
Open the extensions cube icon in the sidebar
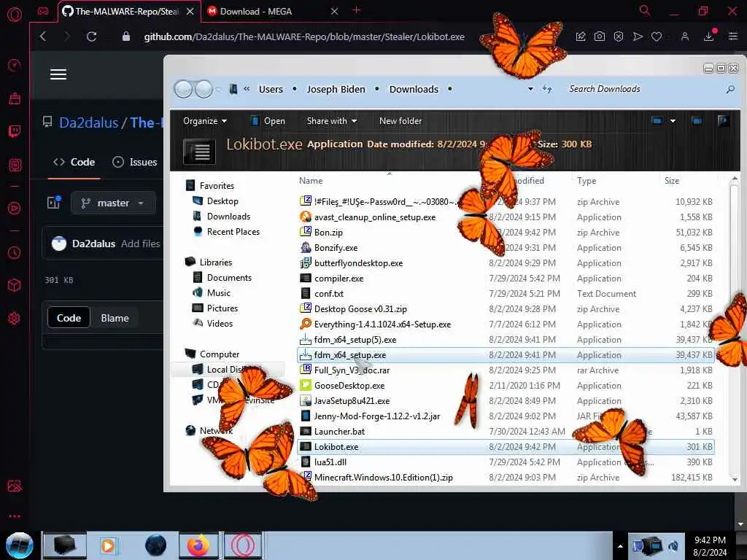15,285
